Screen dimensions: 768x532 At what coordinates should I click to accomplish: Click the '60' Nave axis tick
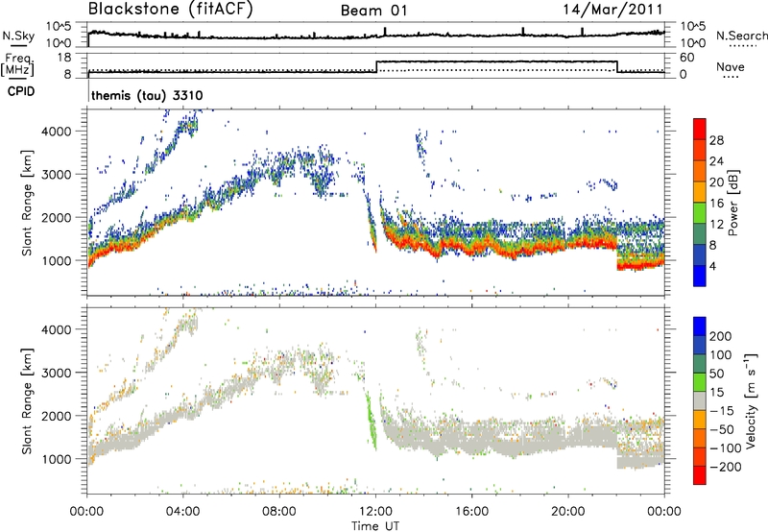tap(686, 58)
